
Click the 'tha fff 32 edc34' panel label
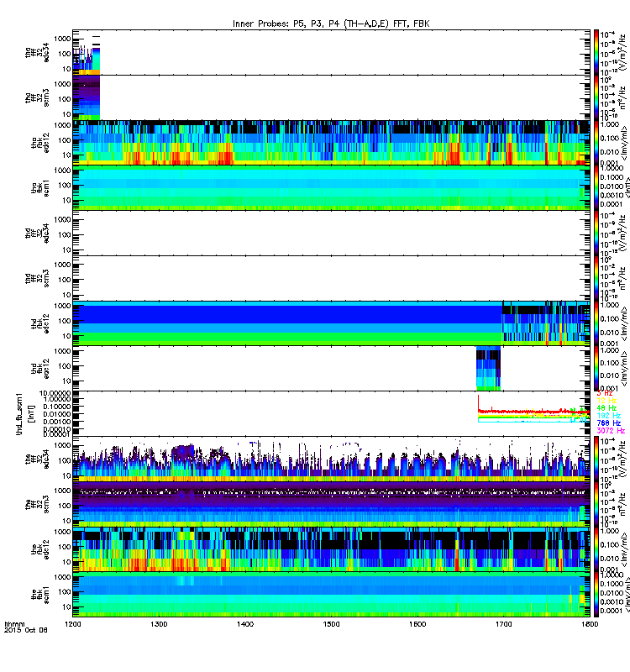click(x=37, y=52)
